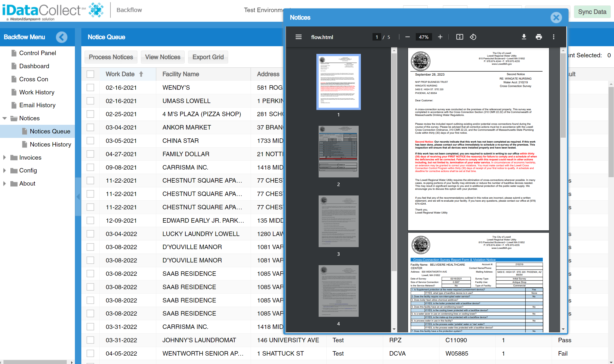Zoom in the PDF with plus icon
Screen dimensions: 614x364
point(440,37)
